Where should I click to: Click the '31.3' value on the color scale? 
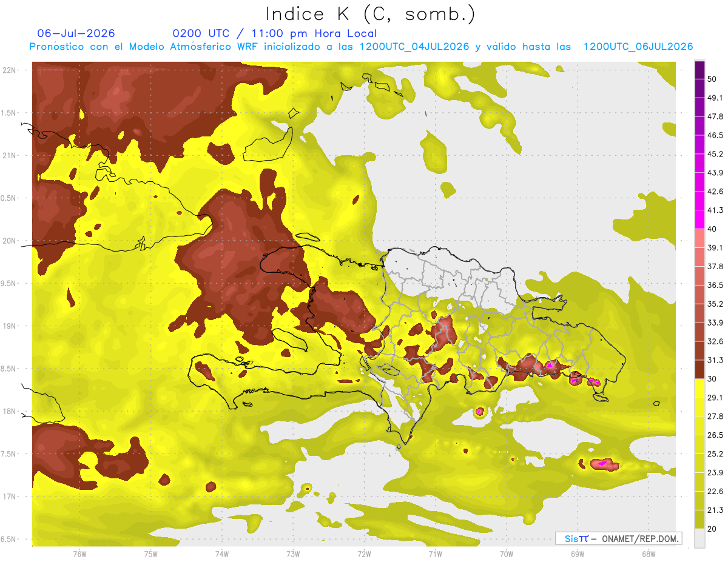point(715,360)
